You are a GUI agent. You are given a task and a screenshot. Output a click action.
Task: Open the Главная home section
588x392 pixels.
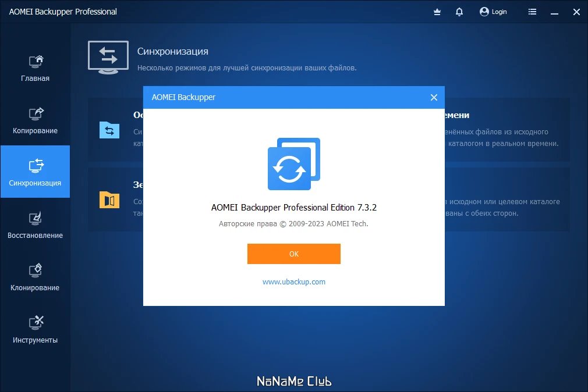(x=36, y=68)
